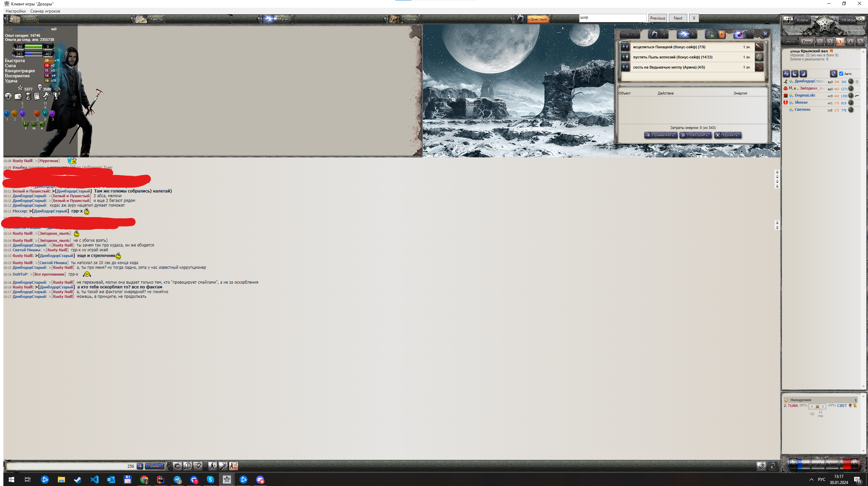Click the Повторить button
Screen dimensions: 868x486
(695, 135)
